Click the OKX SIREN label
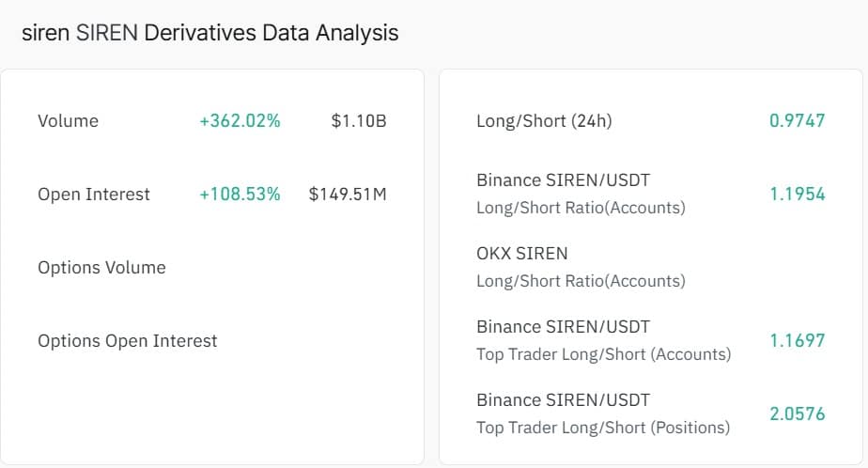Screen dimensions: 868x468 click(x=522, y=254)
